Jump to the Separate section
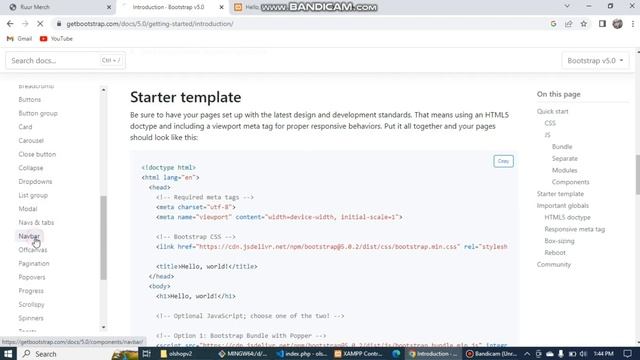Screen dimensions: 640x360 (x=565, y=159)
